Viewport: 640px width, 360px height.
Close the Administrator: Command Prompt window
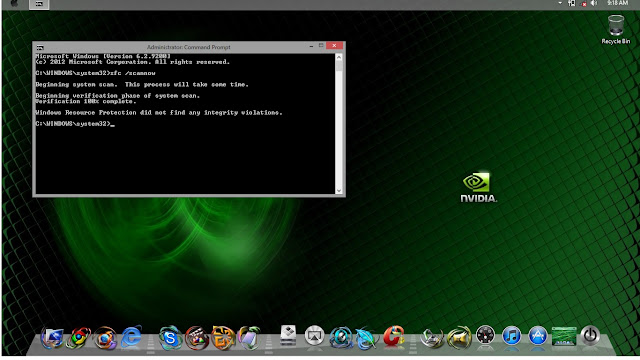point(334,46)
